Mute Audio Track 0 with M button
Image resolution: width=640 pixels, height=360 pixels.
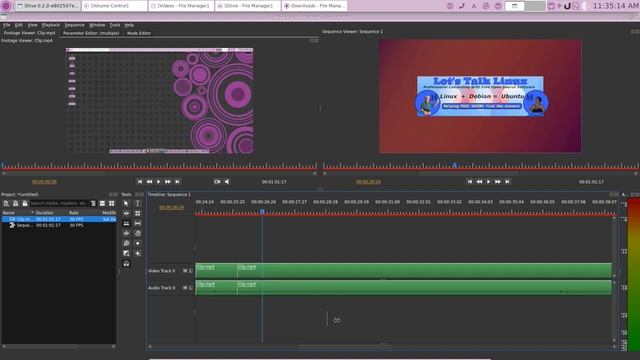tap(185, 288)
